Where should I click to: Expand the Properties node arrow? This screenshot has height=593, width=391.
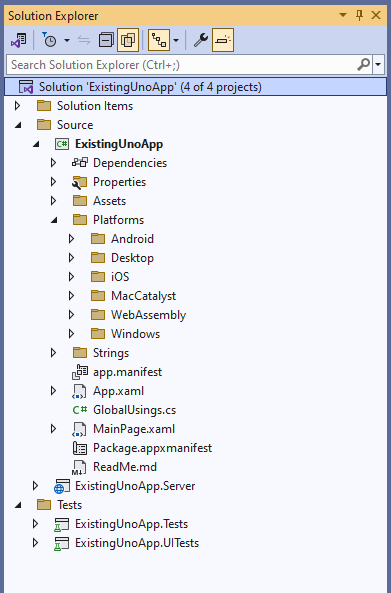point(53,182)
